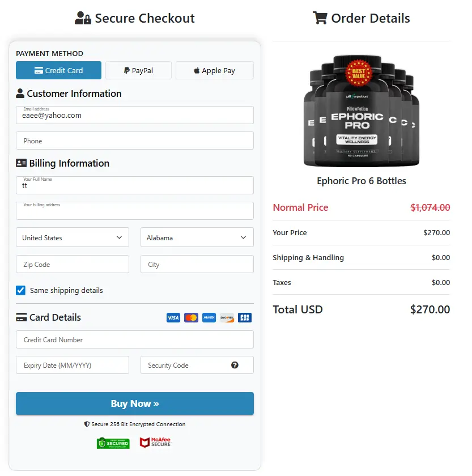This screenshot has height=476, width=472.
Task: Open the Alabama state selector chevron
Action: click(x=244, y=237)
